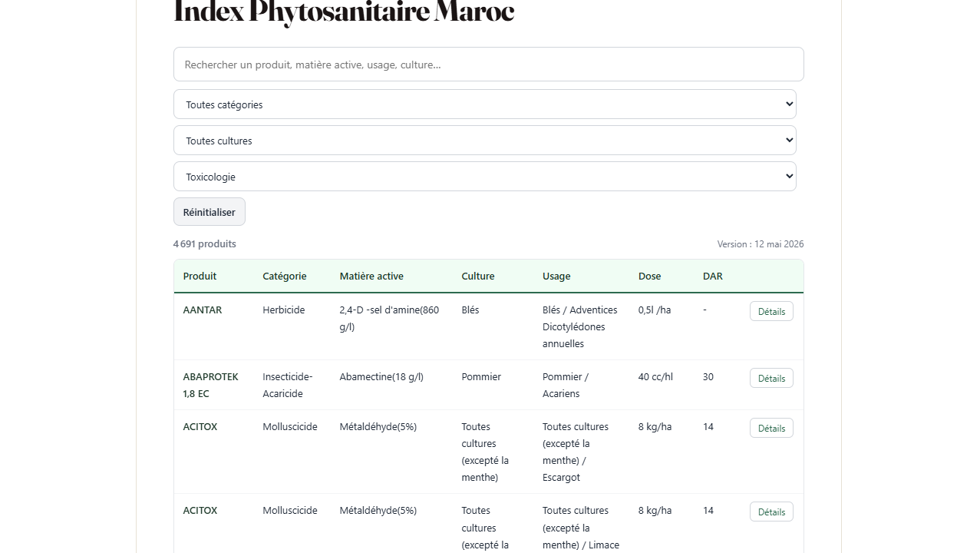Image resolution: width=980 pixels, height=553 pixels.
Task: Open the Toutes cultures dropdown
Action: click(484, 141)
